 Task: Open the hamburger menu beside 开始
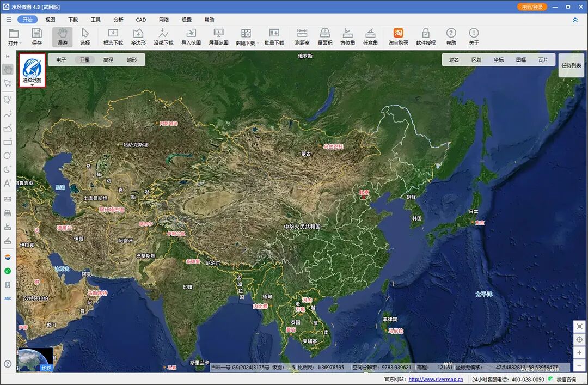[9, 20]
